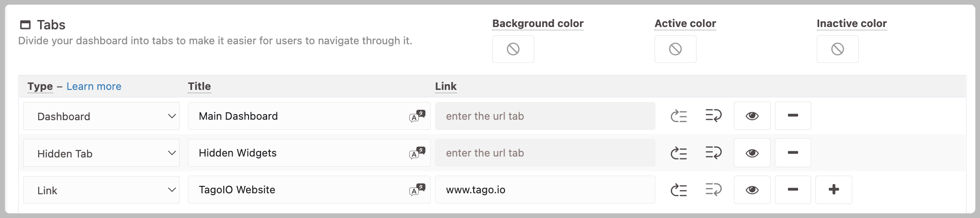Click translate icon in Main Dashboard title

(417, 116)
